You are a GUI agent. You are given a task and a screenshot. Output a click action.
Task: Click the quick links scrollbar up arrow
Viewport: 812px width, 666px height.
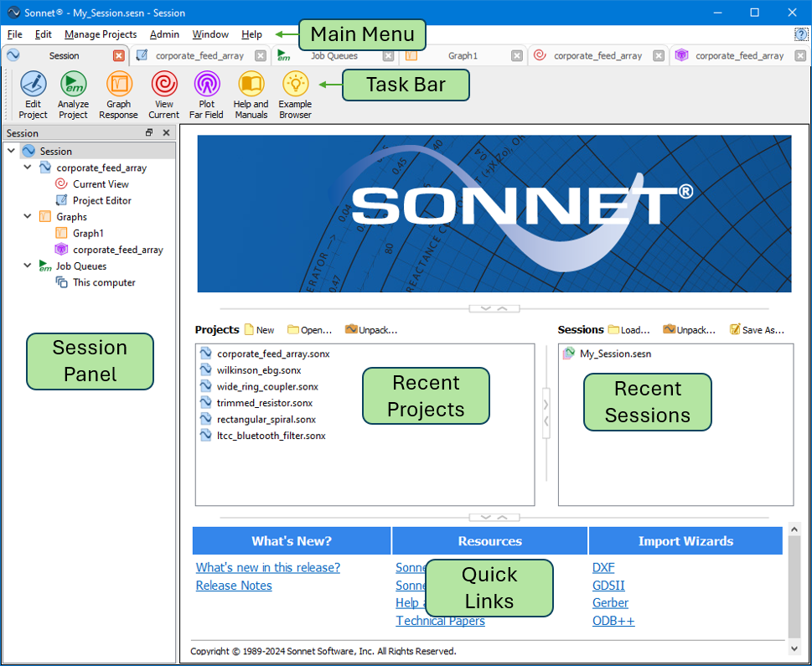[794, 529]
